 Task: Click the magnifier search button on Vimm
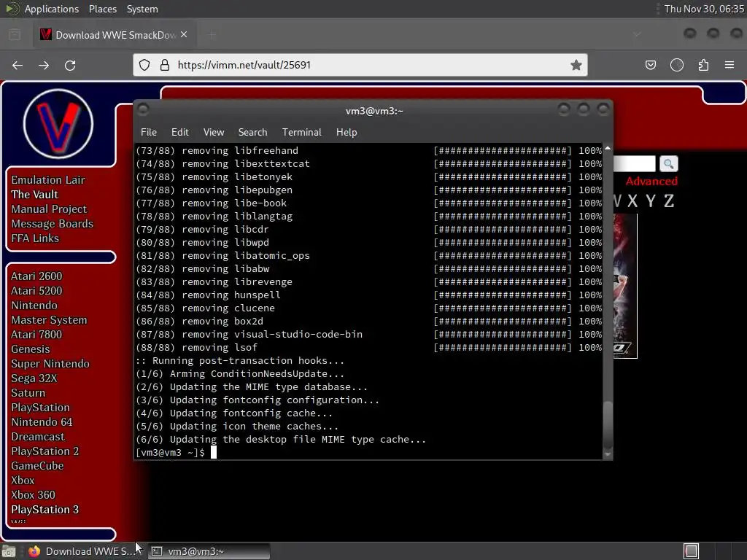tap(668, 164)
